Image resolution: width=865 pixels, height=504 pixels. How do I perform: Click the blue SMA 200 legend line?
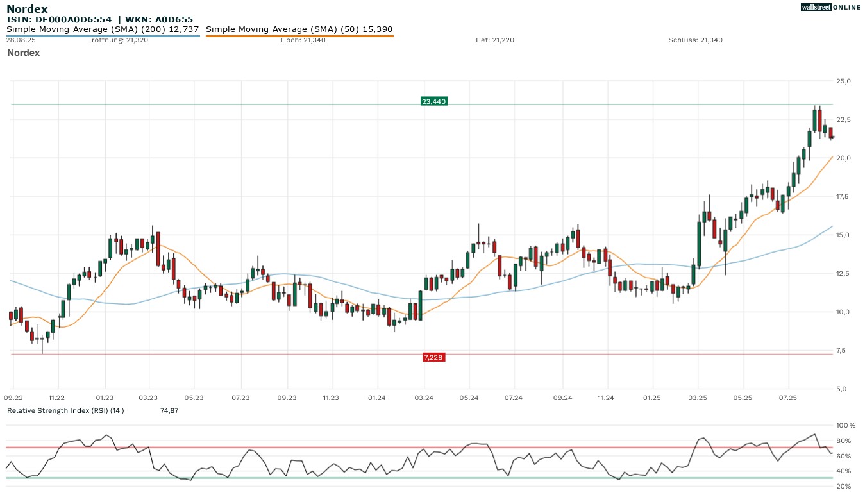pyautogui.click(x=103, y=36)
